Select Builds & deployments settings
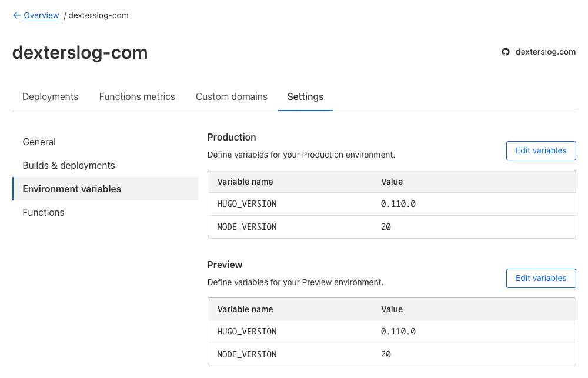This screenshot has height=378, width=588. 70,165
